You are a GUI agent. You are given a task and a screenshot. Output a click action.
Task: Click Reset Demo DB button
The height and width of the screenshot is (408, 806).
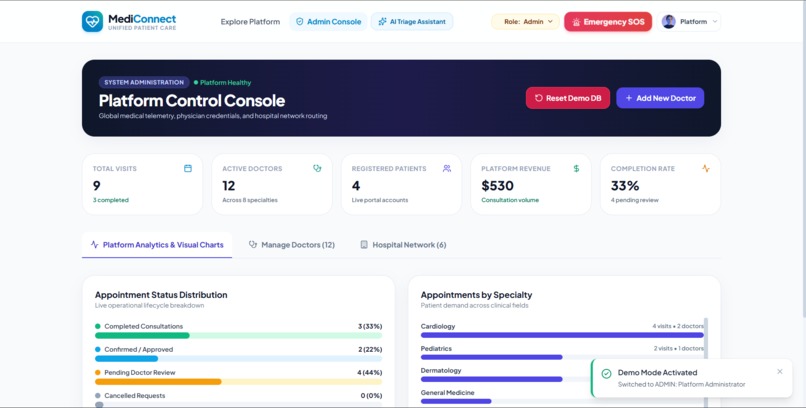(x=567, y=98)
